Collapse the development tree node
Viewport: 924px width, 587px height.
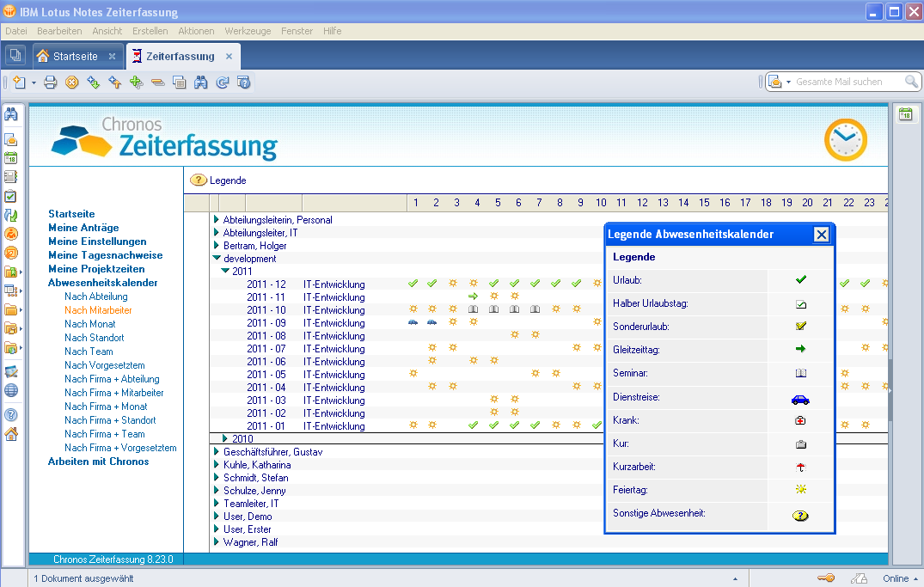217,258
